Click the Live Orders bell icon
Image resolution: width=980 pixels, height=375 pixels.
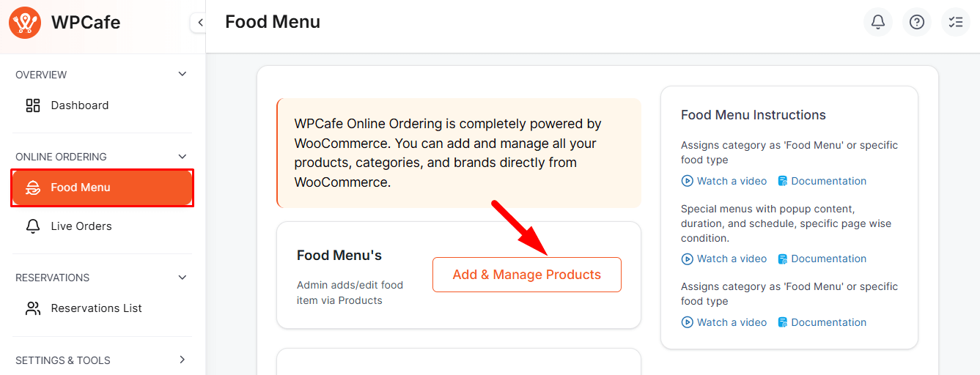pos(33,226)
